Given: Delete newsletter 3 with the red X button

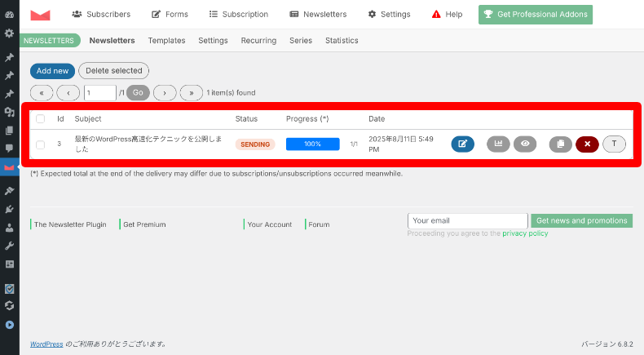Looking at the screenshot, I should (587, 144).
